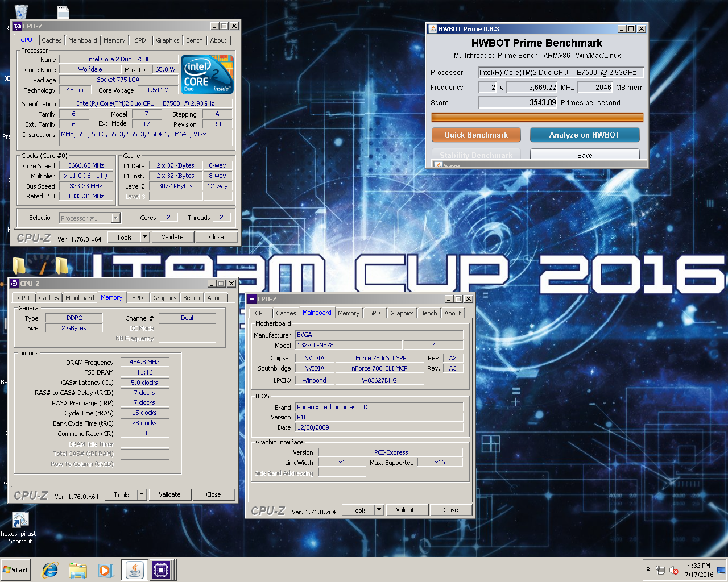728x582 pixels.
Task: Click Close in Mainboard CPU-Z window
Action: (450, 510)
